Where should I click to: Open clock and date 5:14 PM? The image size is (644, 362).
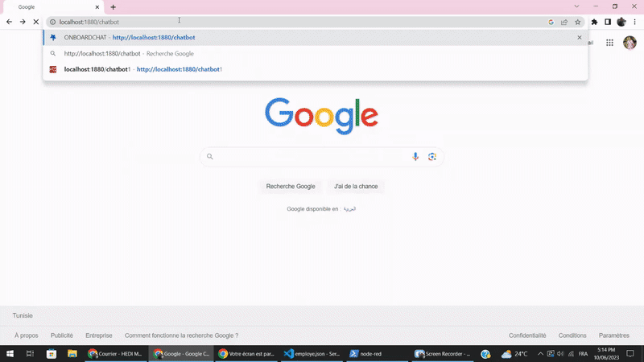tap(606, 354)
